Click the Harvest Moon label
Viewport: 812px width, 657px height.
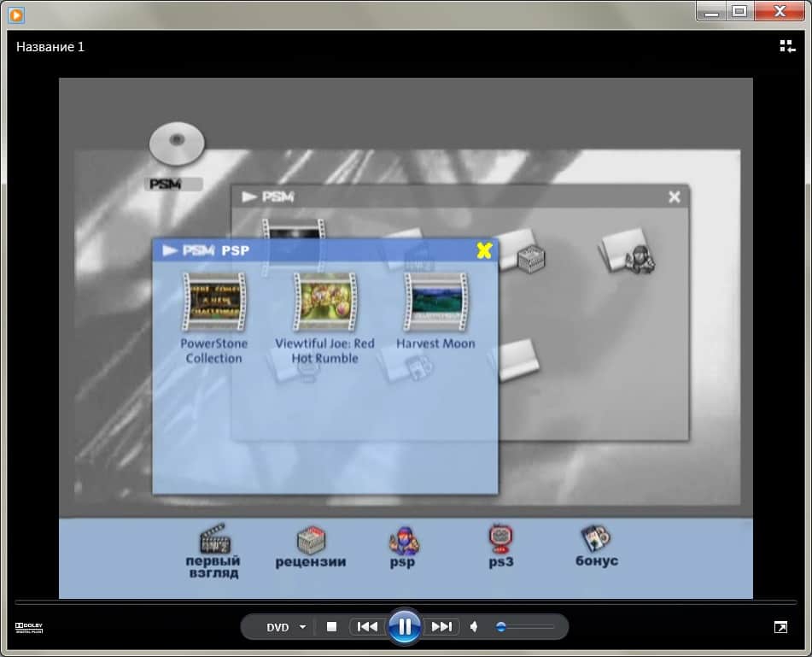(435, 343)
